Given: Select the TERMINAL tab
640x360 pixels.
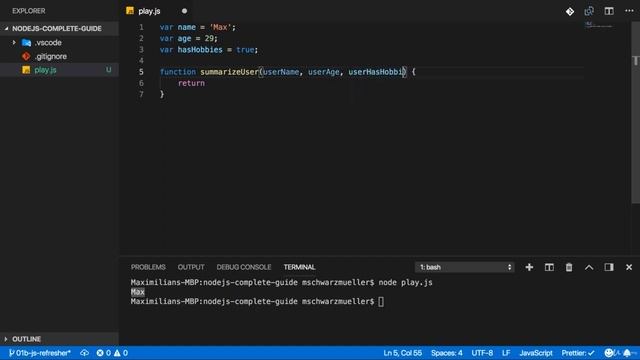Looking at the screenshot, I should 300,267.
